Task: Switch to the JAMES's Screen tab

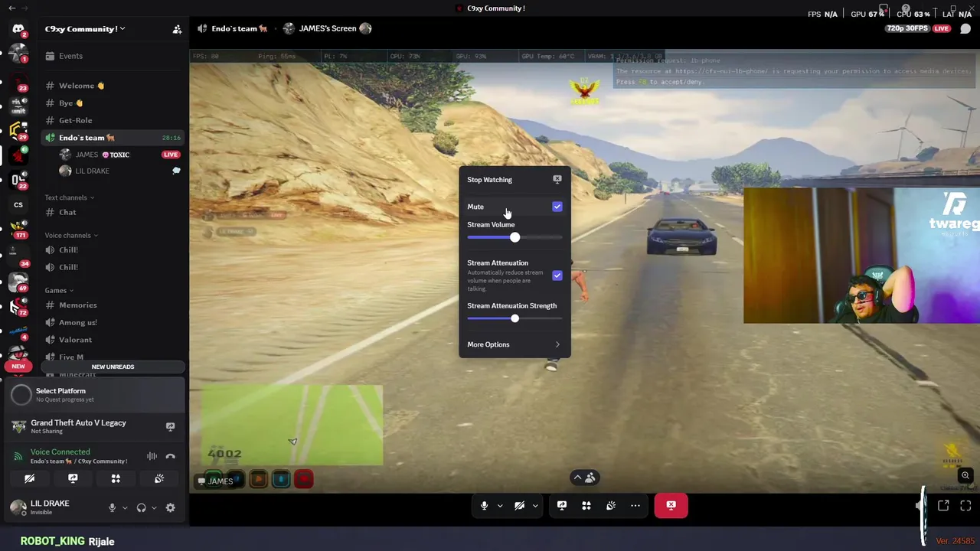Action: 327,28
